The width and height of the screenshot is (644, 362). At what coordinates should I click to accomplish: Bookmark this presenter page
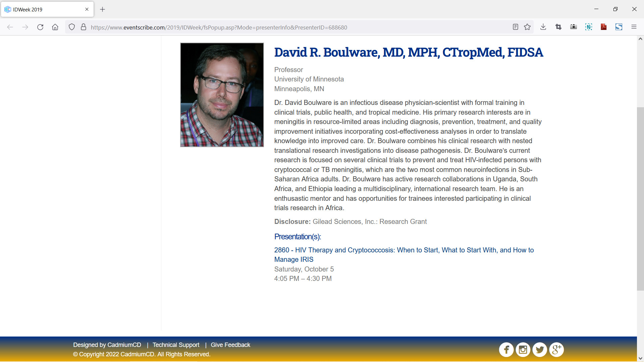(527, 27)
